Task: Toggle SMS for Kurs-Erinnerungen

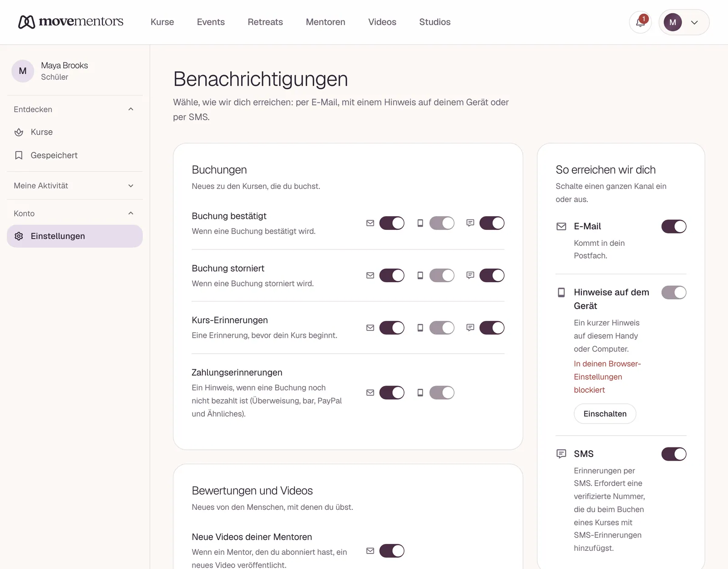Action: (x=492, y=328)
